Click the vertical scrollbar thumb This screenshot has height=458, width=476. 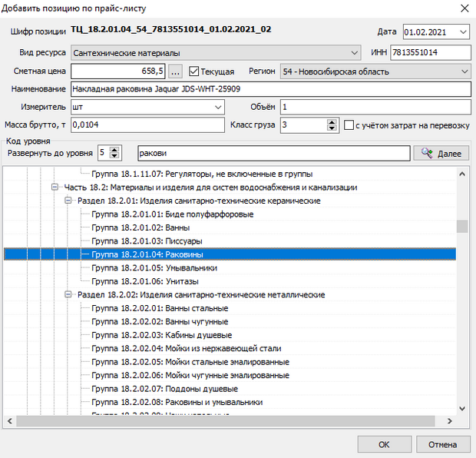coord(462,226)
